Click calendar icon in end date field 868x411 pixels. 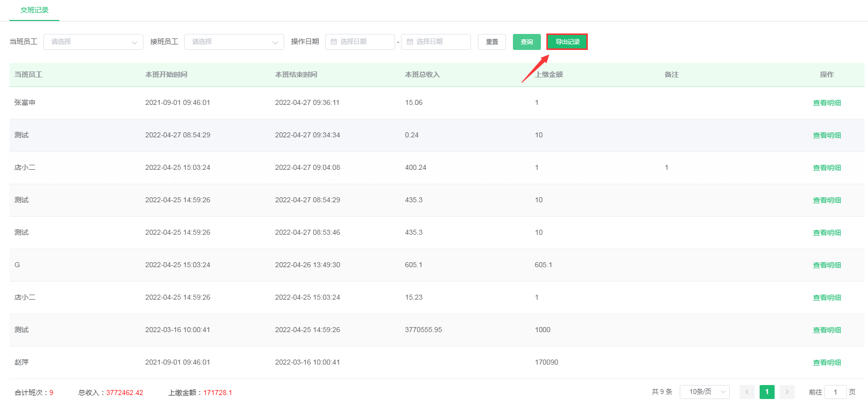coord(410,42)
